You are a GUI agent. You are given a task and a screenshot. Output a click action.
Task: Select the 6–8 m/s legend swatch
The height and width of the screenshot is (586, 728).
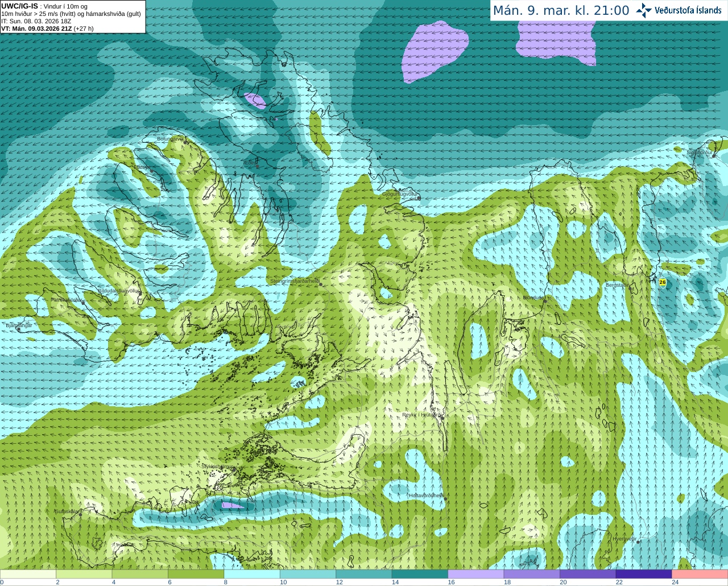click(x=196, y=574)
